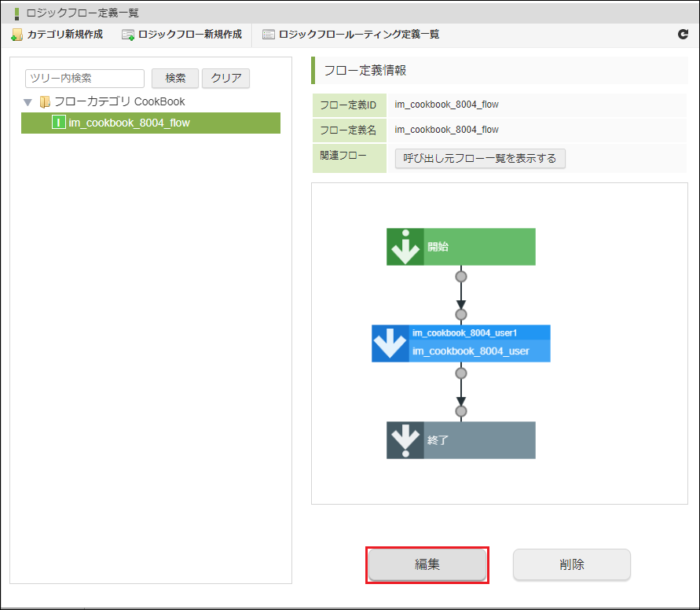Open ロジックフロールーティング定義一覧 from the toolbar
The height and width of the screenshot is (610, 700).
pyautogui.click(x=359, y=35)
